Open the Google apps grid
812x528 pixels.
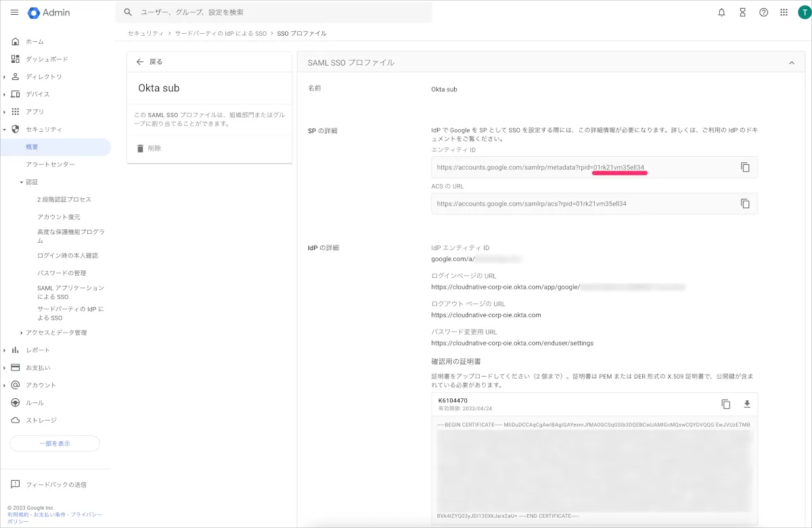[784, 12]
